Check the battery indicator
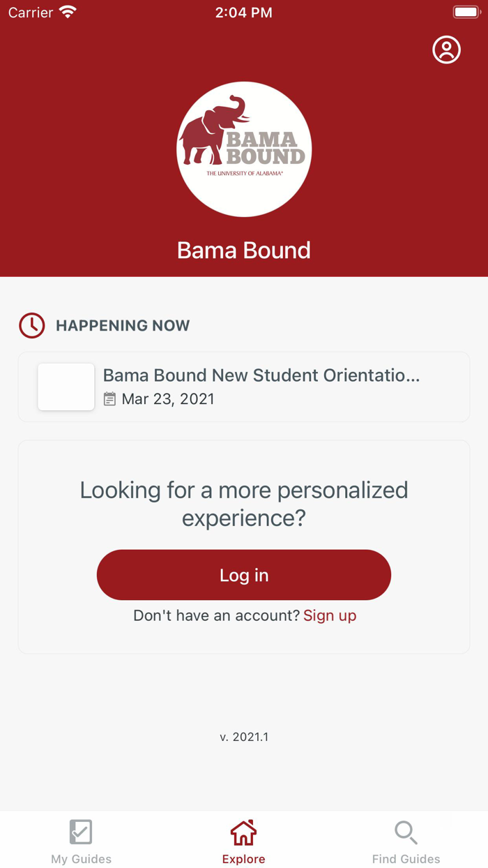The height and width of the screenshot is (868, 488). 466,11
